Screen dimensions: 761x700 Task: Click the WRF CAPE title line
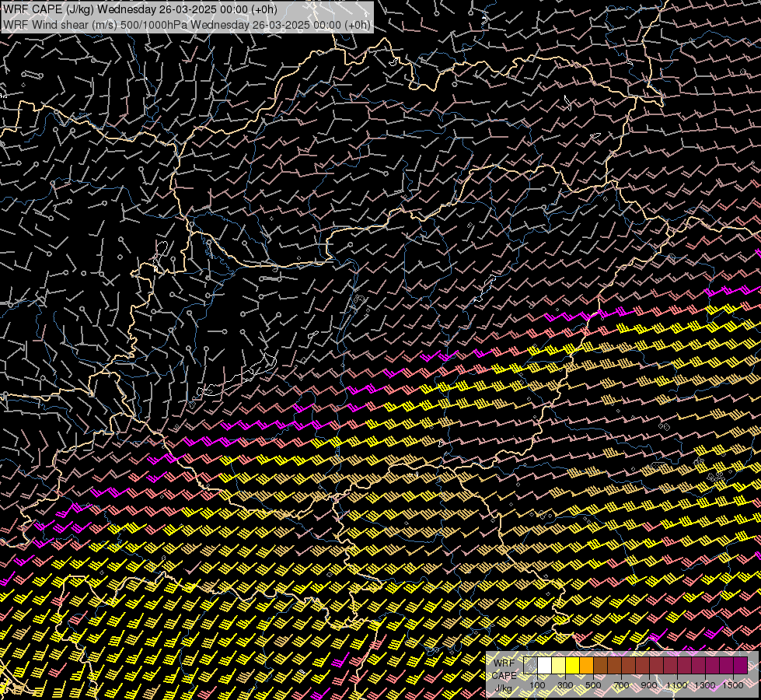tap(140, 9)
